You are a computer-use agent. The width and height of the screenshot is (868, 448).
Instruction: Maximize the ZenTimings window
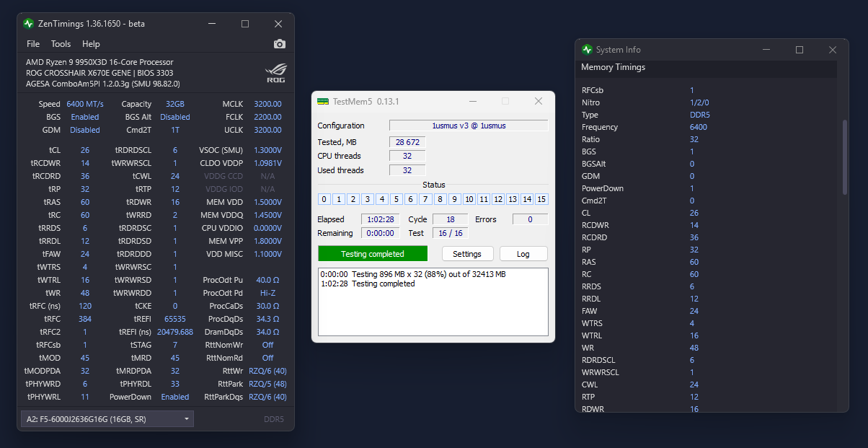245,24
